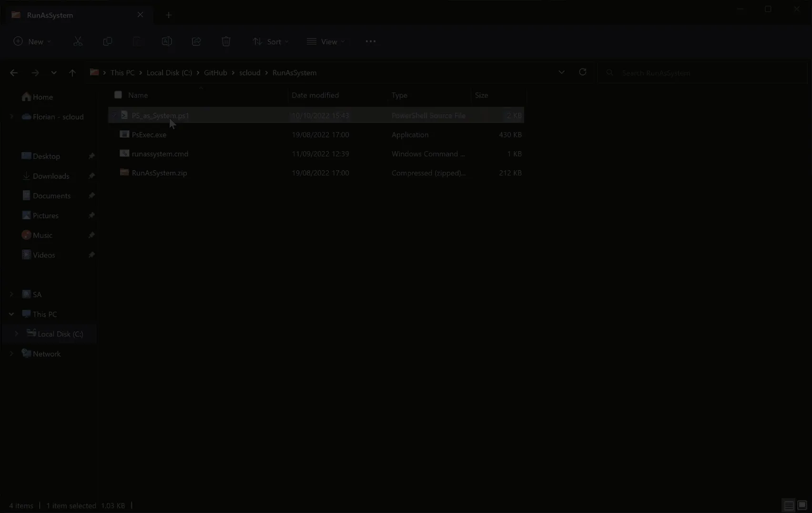Open address bar history dropdown
Screen dimensions: 812x513
click(x=561, y=72)
